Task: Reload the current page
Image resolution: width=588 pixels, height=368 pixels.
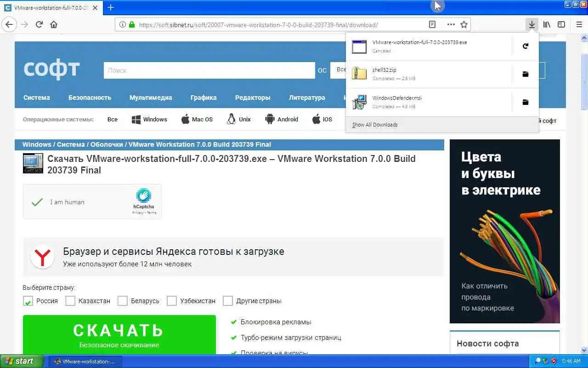Action: [x=39, y=24]
